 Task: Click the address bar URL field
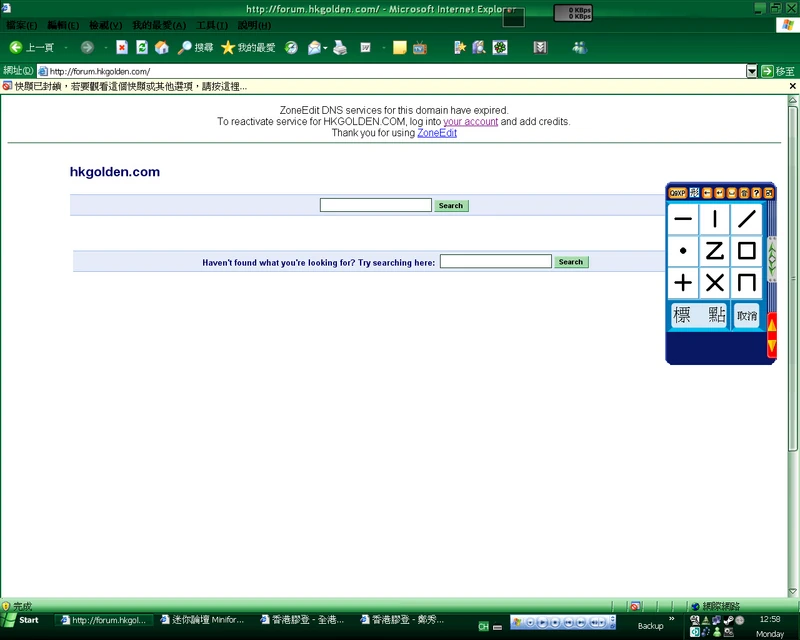(x=391, y=71)
